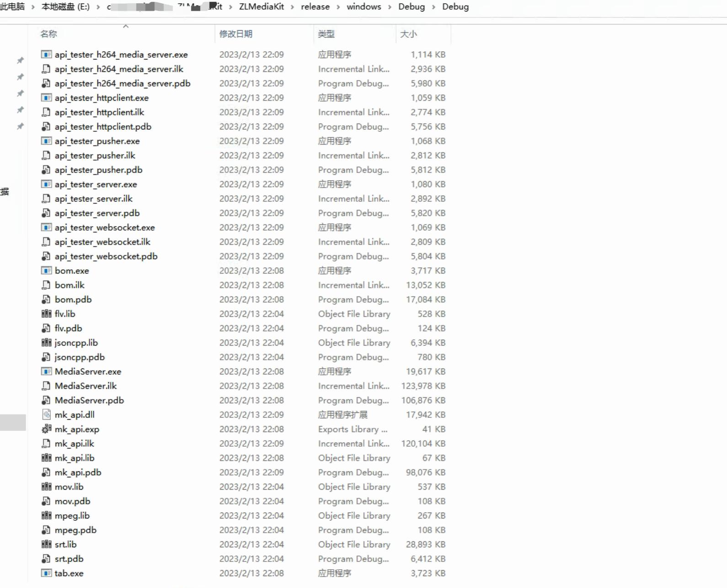This screenshot has height=588, width=727.
Task: Click the mk_api.pdb file icon
Action: pyautogui.click(x=46, y=472)
